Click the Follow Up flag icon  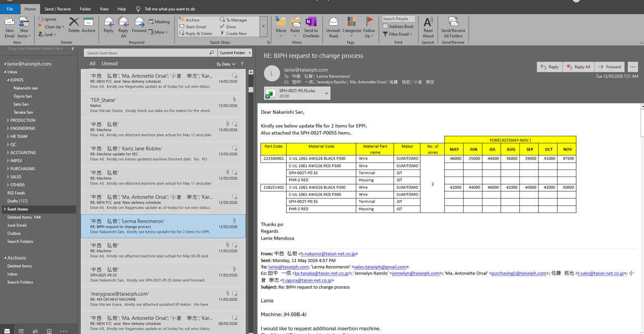click(369, 22)
